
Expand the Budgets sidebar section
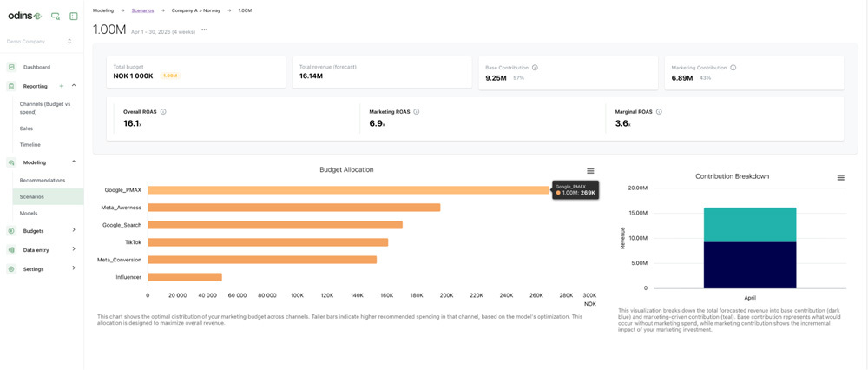click(x=74, y=230)
